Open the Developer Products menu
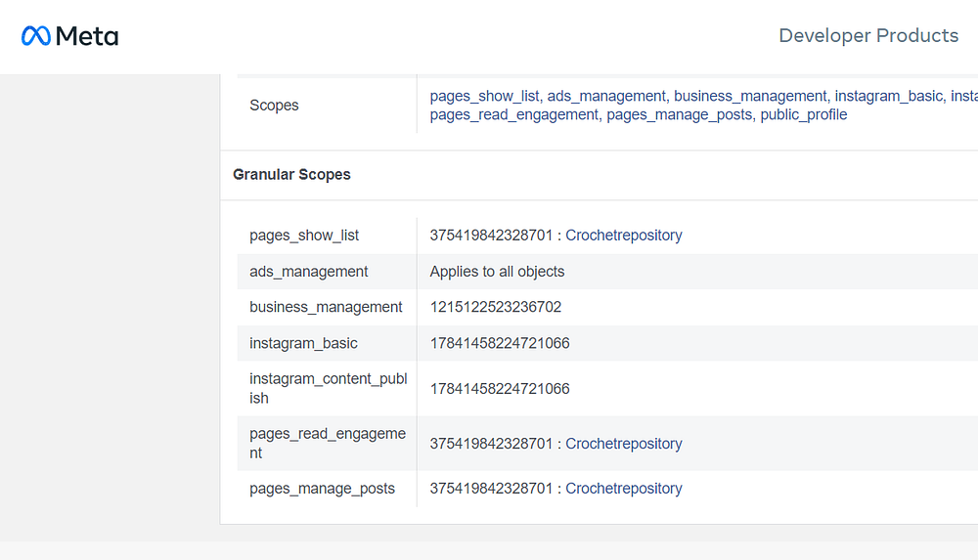Screen dimensions: 978x560 tap(867, 36)
